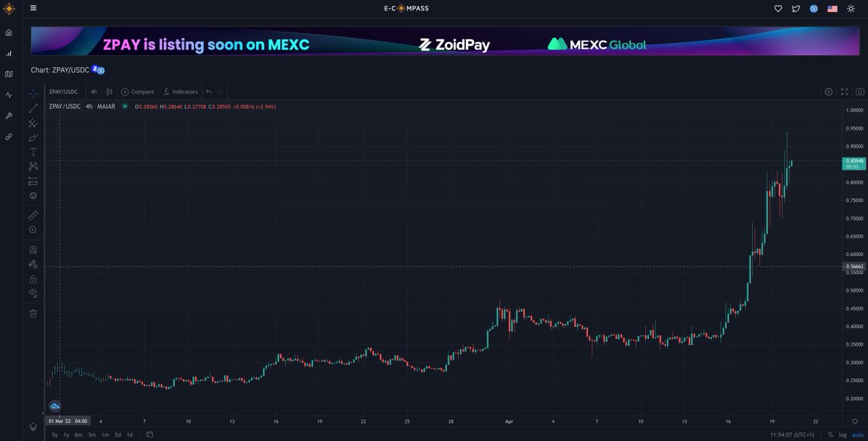Image resolution: width=868 pixels, height=441 pixels.
Task: Toggle log scale mode
Action: (842, 434)
